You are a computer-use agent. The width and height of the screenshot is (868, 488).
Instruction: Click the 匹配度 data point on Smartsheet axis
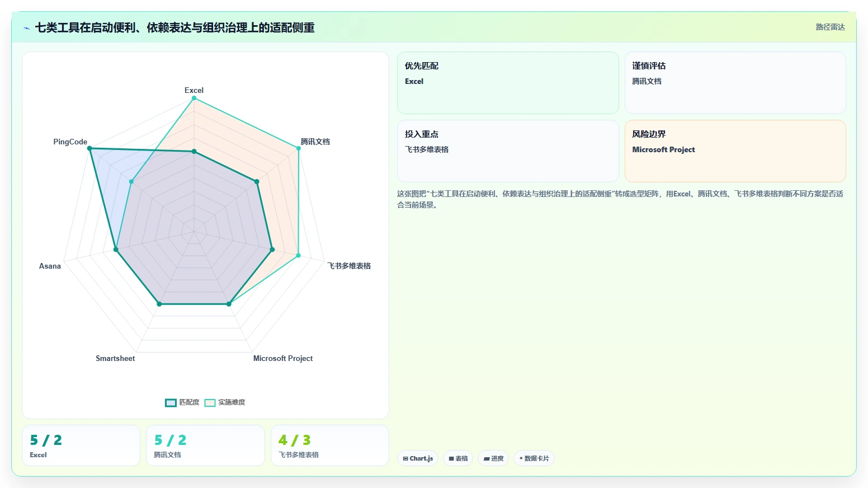(159, 304)
